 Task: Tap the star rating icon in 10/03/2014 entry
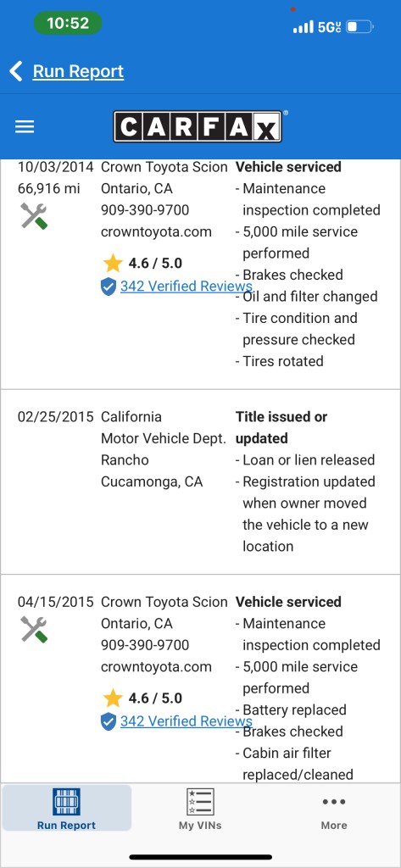click(x=113, y=263)
